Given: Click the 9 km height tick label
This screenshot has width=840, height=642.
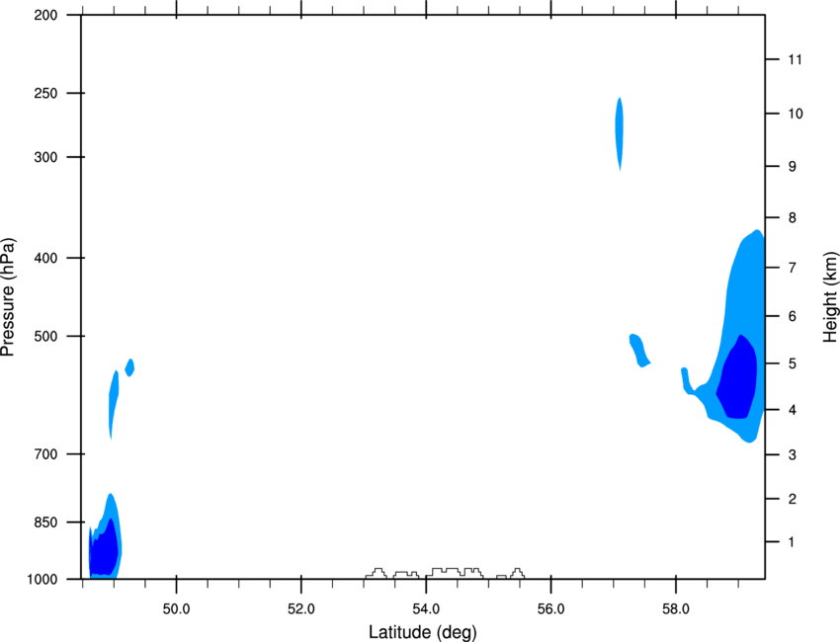Looking at the screenshot, I should coord(793,167).
